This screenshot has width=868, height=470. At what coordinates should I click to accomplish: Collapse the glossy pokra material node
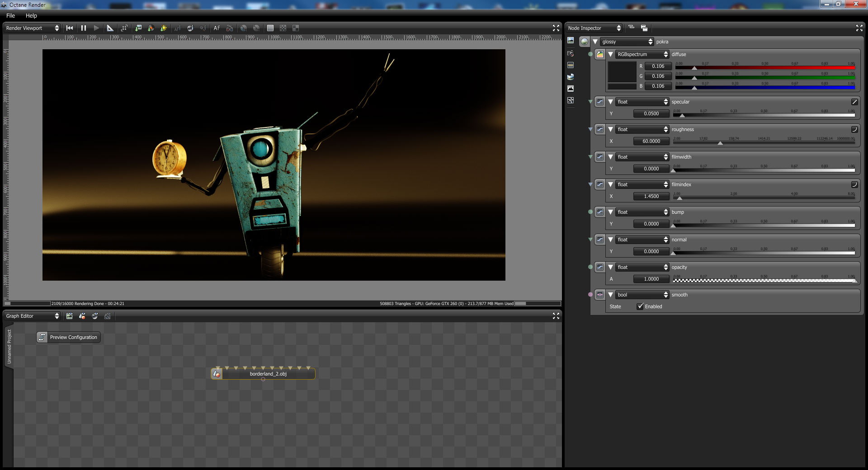coord(595,42)
